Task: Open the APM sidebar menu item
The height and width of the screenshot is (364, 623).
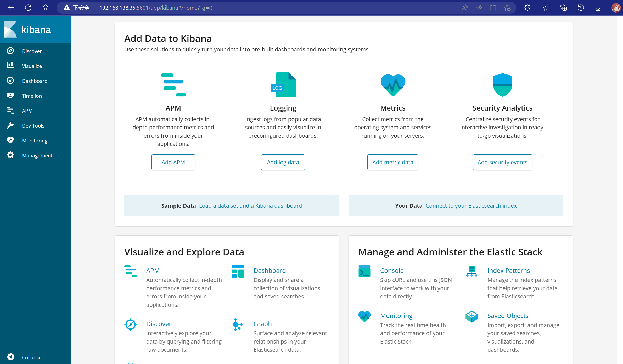Action: click(x=27, y=111)
